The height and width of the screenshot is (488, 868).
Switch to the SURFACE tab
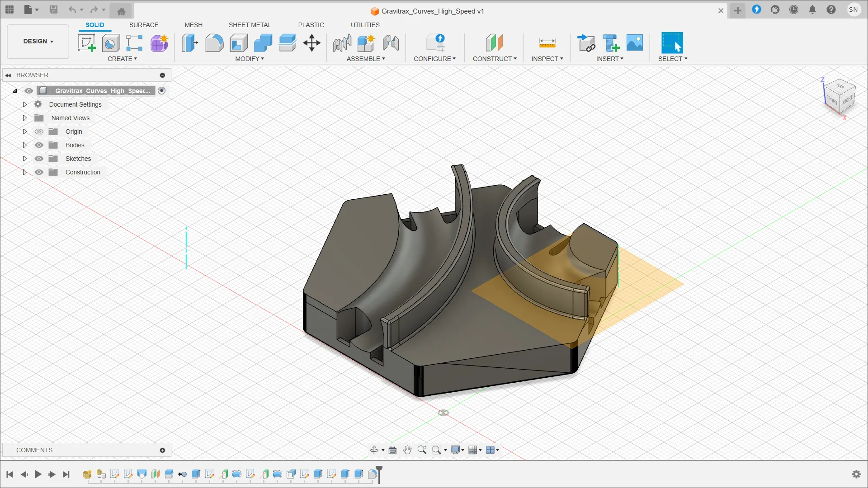pyautogui.click(x=144, y=25)
